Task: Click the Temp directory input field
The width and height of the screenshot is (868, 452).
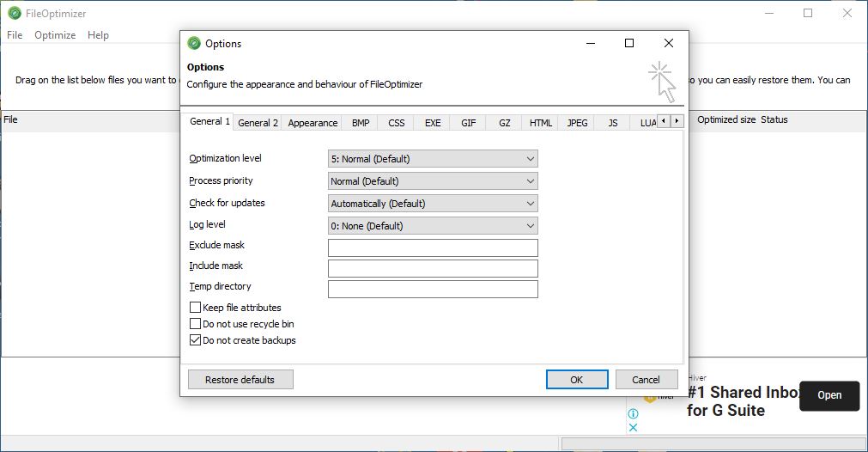Action: (x=433, y=289)
